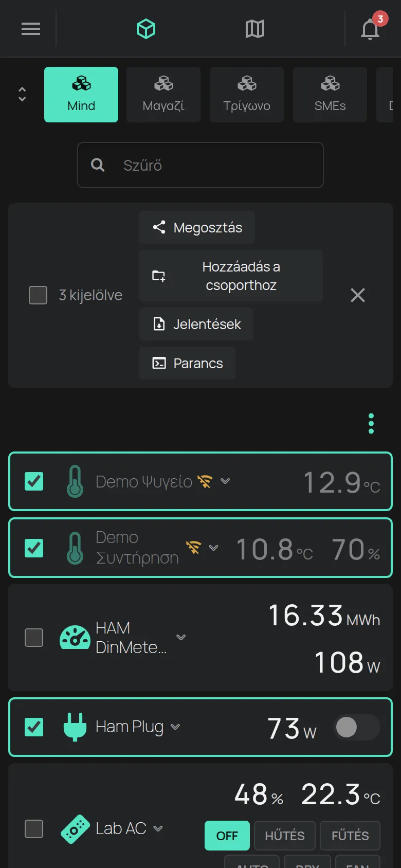Click the HAM DinMeter gauge icon
This screenshot has height=868, width=401.
75,638
